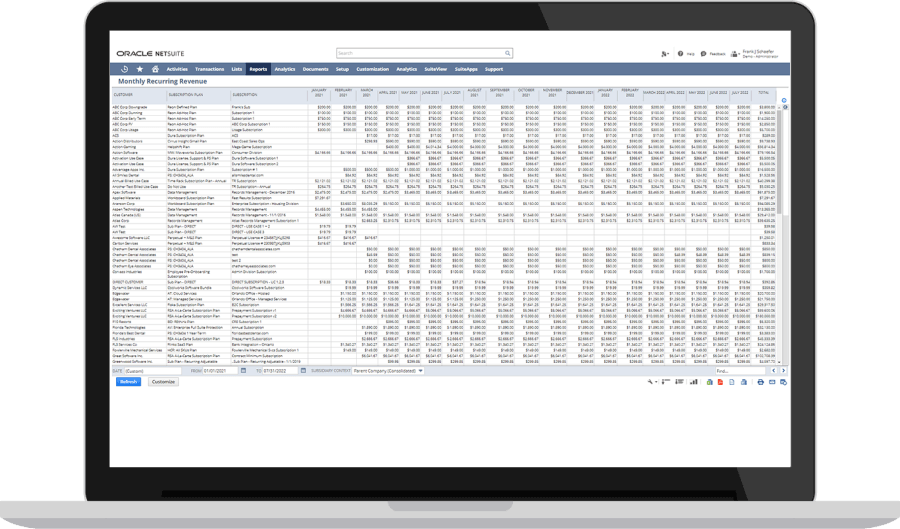The height and width of the screenshot is (529, 900).
Task: Select the Great Software Inc. customer row
Action: point(443,356)
